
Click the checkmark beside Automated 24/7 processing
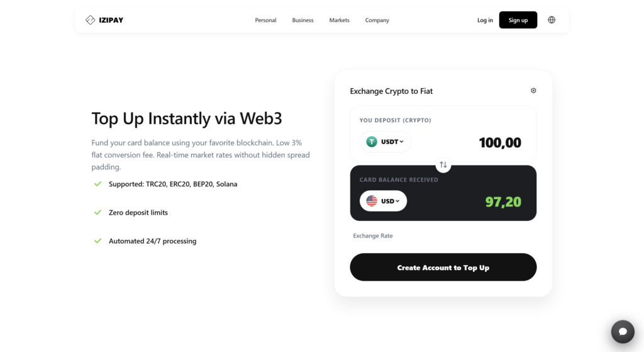97,241
